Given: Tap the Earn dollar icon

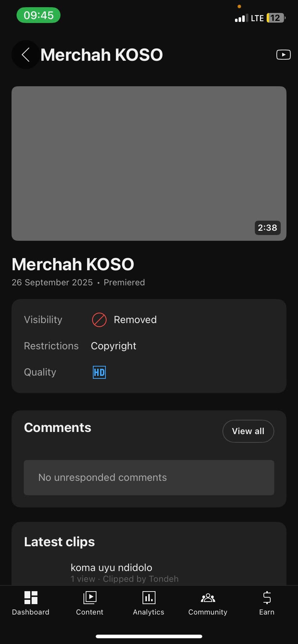Looking at the screenshot, I should point(267,598).
